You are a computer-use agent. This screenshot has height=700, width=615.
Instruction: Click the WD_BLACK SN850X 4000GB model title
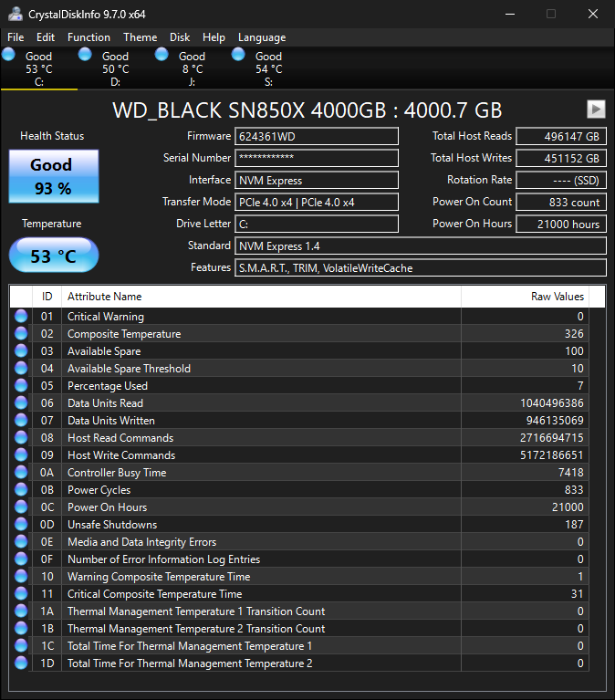pos(307,110)
